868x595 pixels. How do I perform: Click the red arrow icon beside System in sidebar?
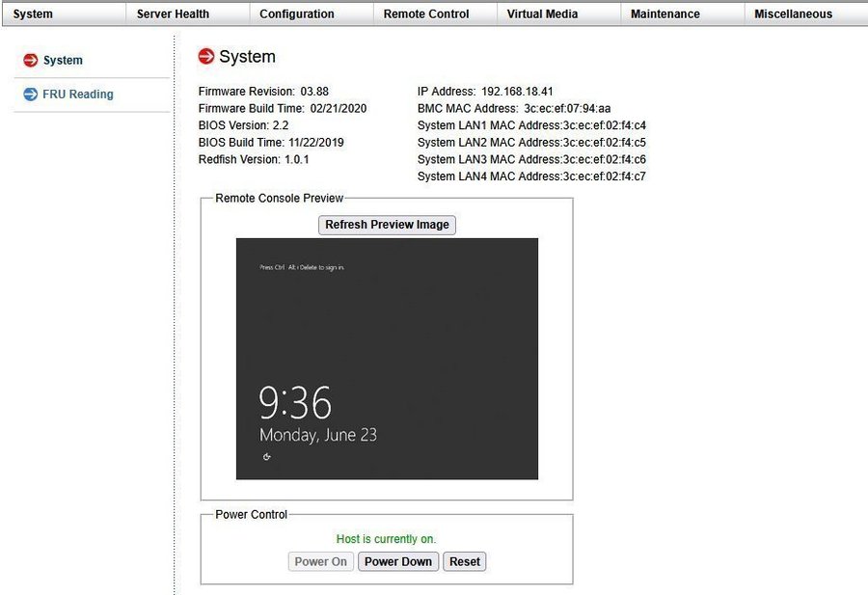pyautogui.click(x=31, y=60)
